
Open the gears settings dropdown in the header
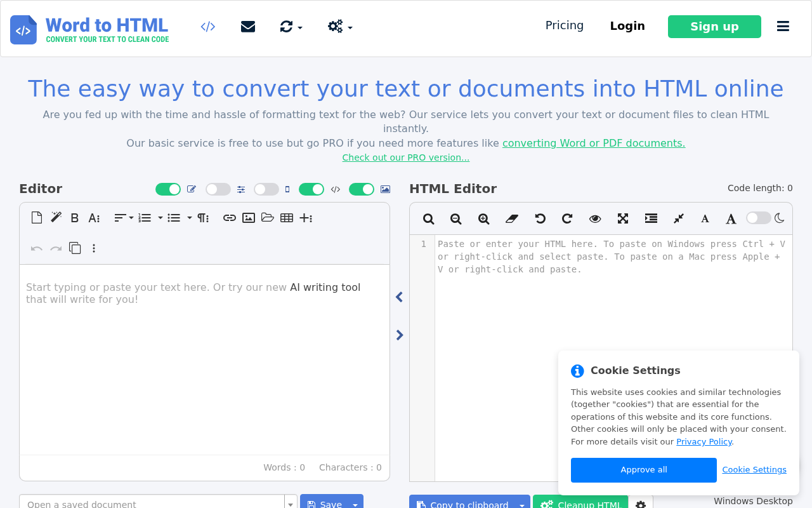340,27
